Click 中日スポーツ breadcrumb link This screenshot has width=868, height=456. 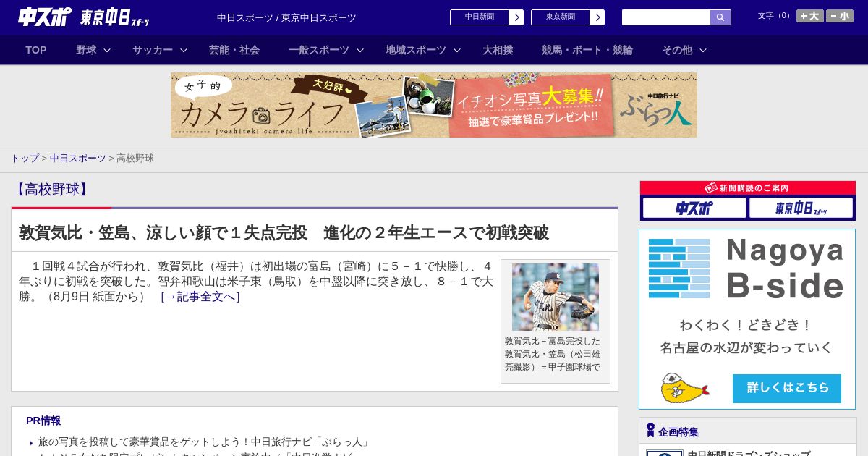pos(78,158)
